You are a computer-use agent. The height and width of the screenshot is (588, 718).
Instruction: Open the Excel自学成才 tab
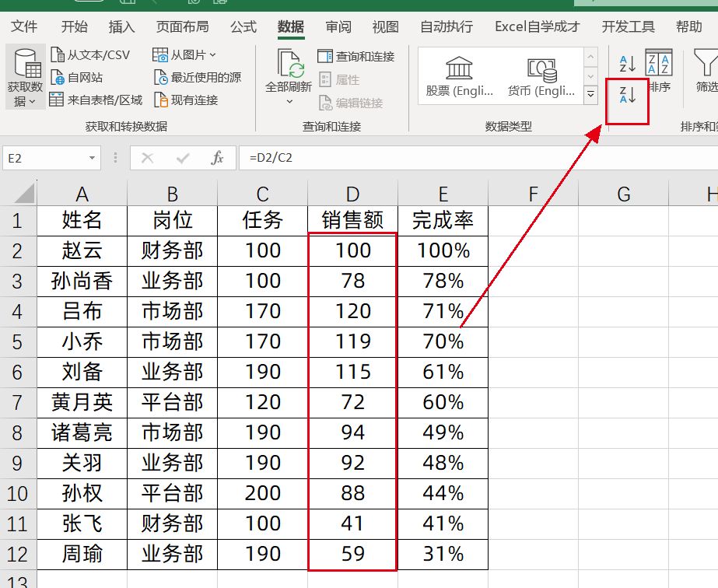pos(537,26)
